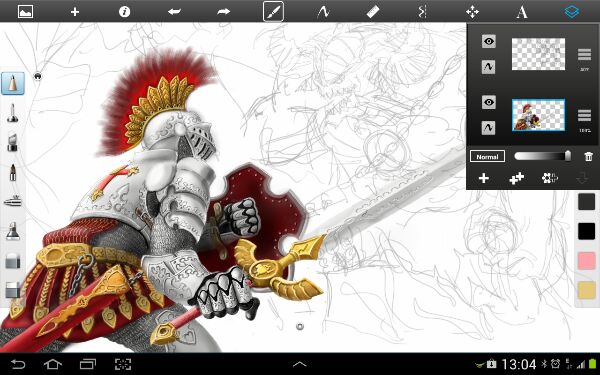Toggle visibility of the knight layer
The width and height of the screenshot is (600, 375).
pyautogui.click(x=489, y=102)
